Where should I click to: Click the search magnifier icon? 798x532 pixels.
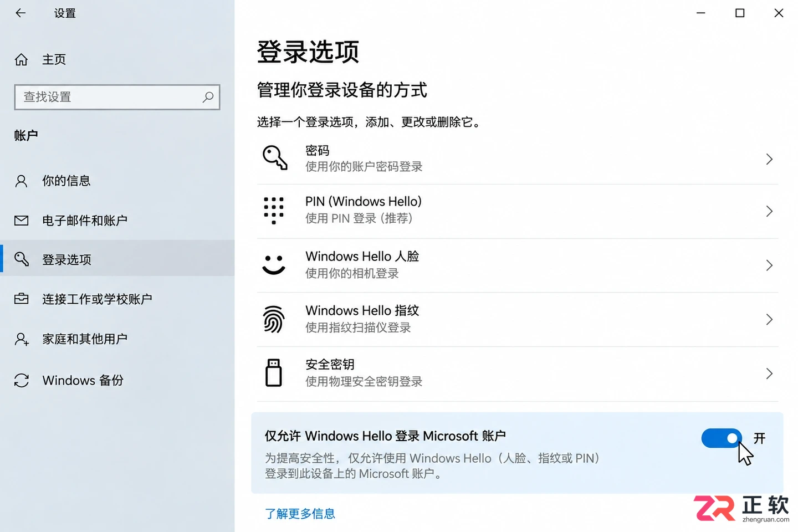coord(208,97)
